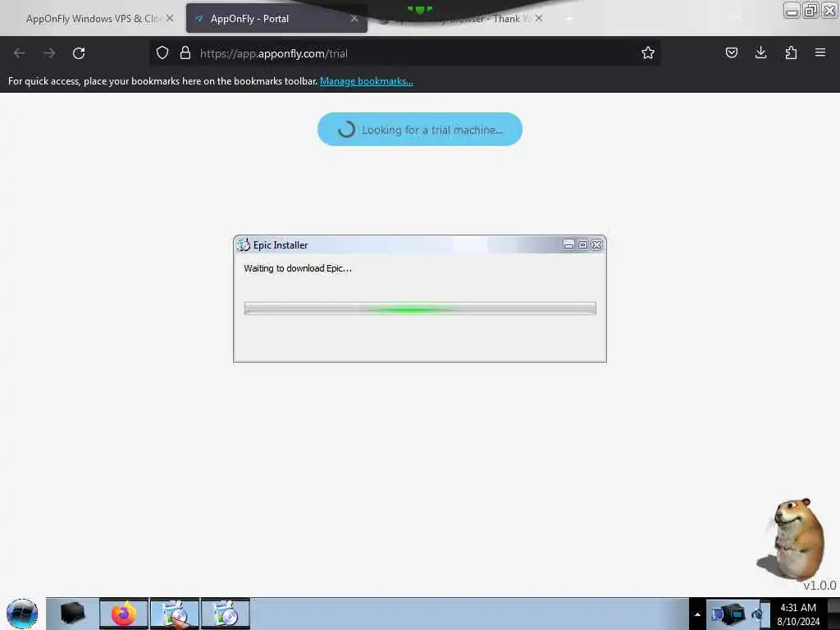
Task: Bookmark this page with star icon
Action: pos(648,52)
